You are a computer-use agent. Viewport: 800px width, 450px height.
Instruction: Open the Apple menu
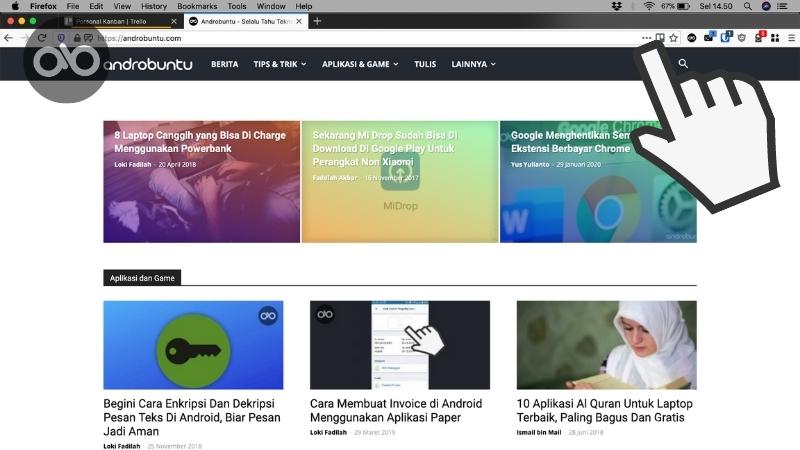(x=15, y=6)
